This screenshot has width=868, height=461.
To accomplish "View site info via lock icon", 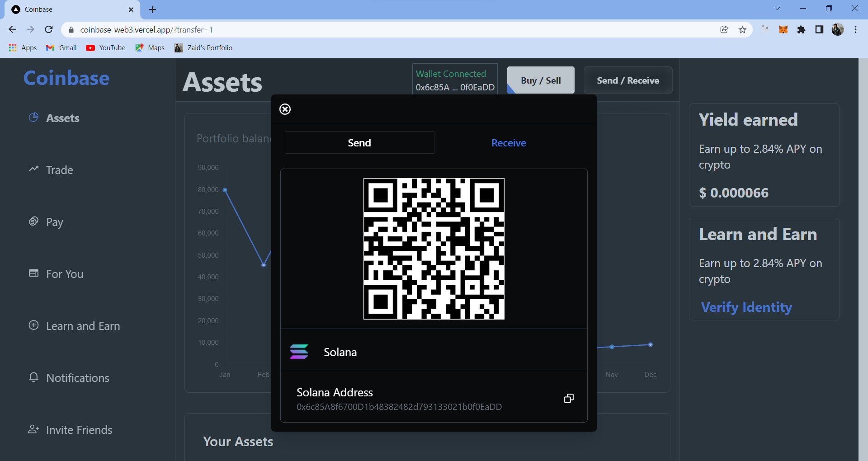I will click(71, 30).
